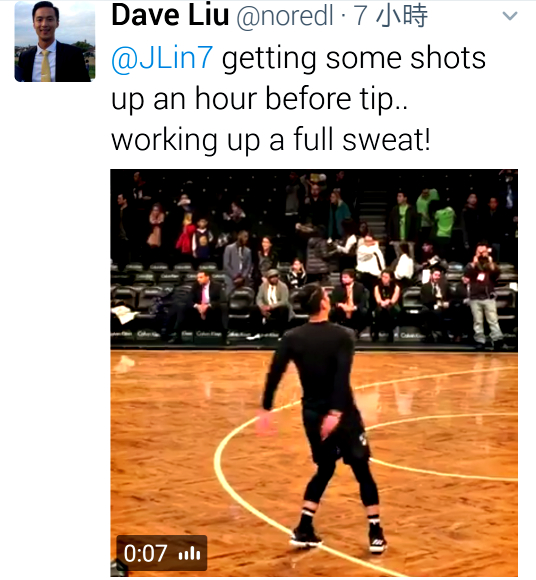
Task: Click the 7 小時 timestamp
Action: [x=391, y=16]
